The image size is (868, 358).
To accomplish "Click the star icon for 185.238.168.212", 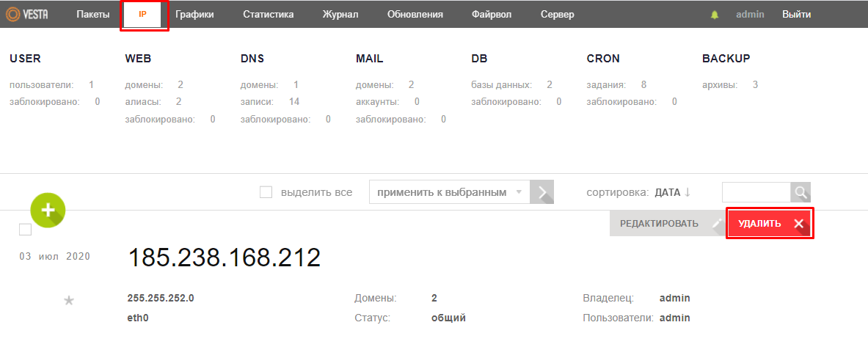I will 69,301.
